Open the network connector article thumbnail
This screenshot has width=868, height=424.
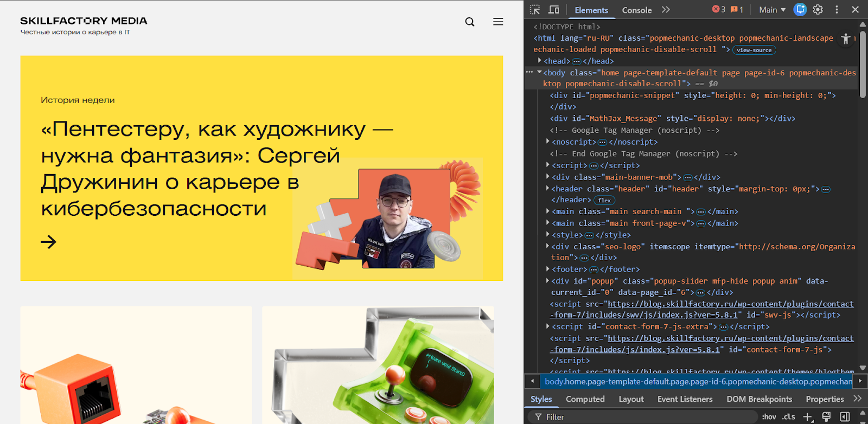click(136, 365)
